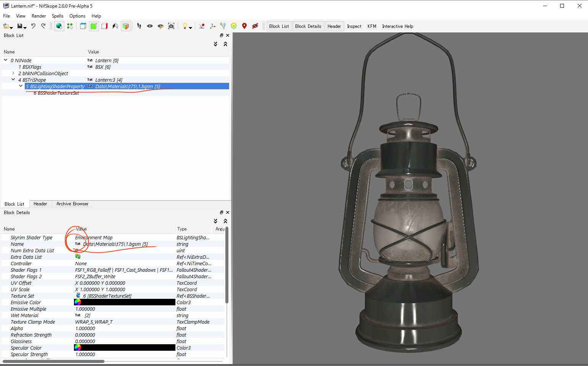Click the Inspect button in the toolbar

[x=354, y=26]
